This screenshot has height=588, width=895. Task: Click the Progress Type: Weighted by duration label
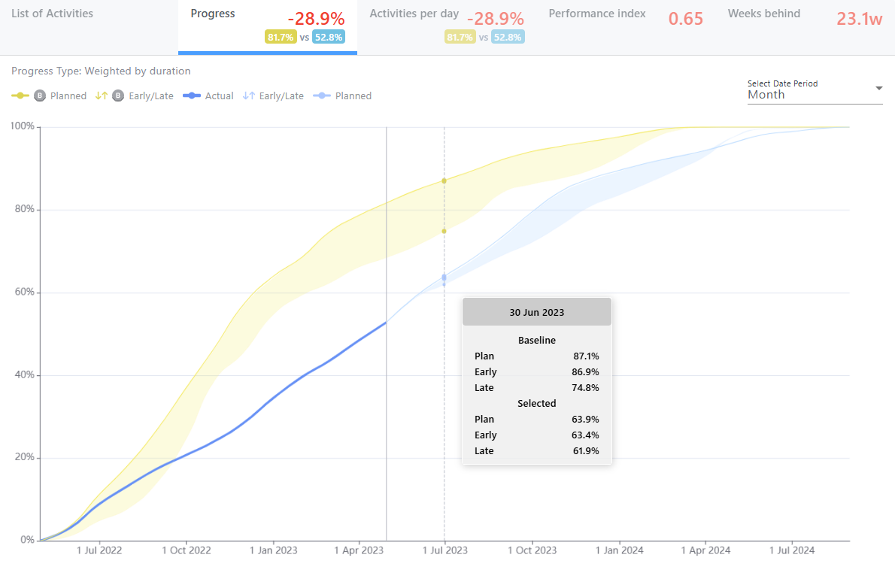tap(101, 71)
